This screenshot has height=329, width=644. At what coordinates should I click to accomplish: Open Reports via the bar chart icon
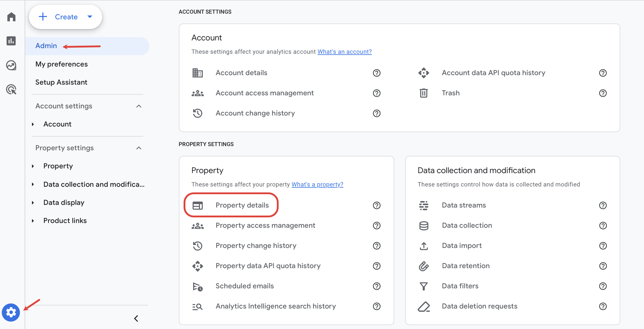click(11, 41)
